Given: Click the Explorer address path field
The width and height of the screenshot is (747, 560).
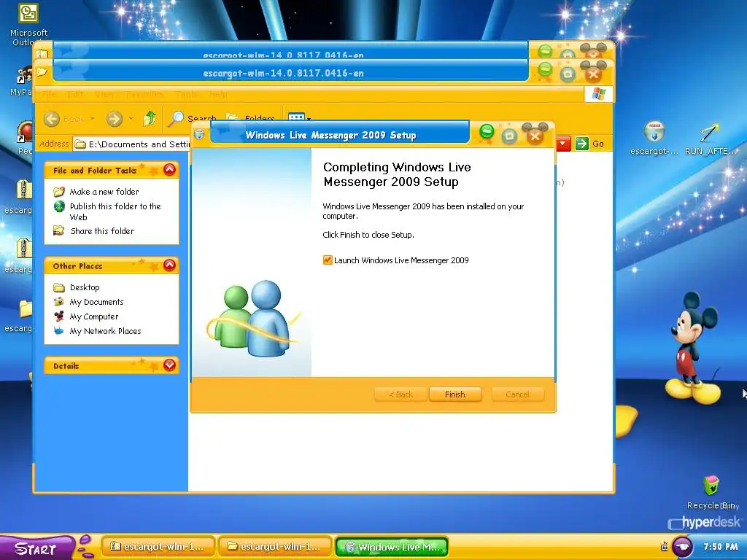Looking at the screenshot, I should (132, 144).
